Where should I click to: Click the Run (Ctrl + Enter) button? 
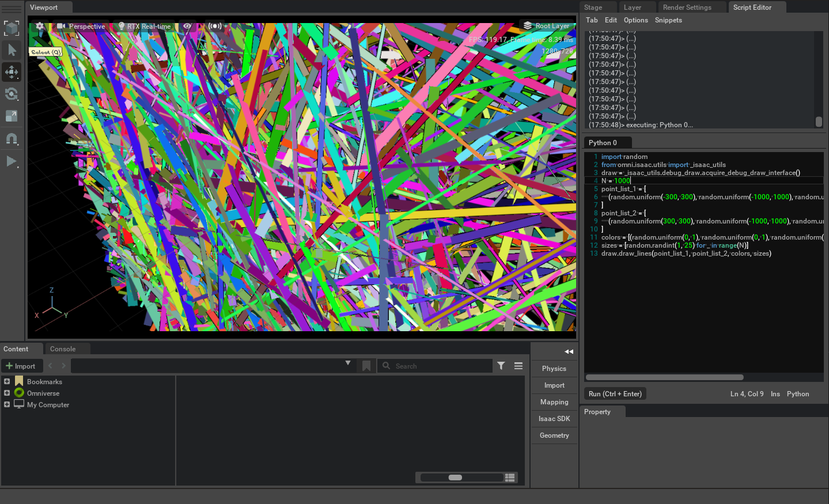(x=615, y=394)
